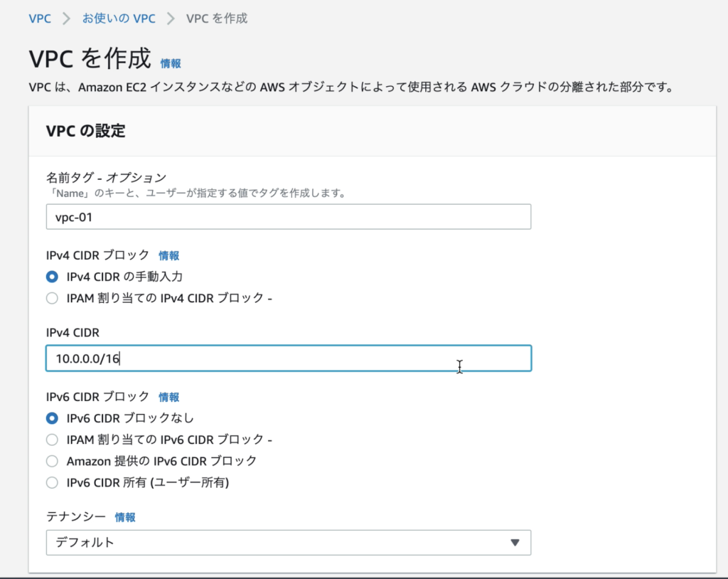Select IPv6 CIDR 所有 (ユーザー所有) radio
The height and width of the screenshot is (579, 728).
[x=52, y=482]
